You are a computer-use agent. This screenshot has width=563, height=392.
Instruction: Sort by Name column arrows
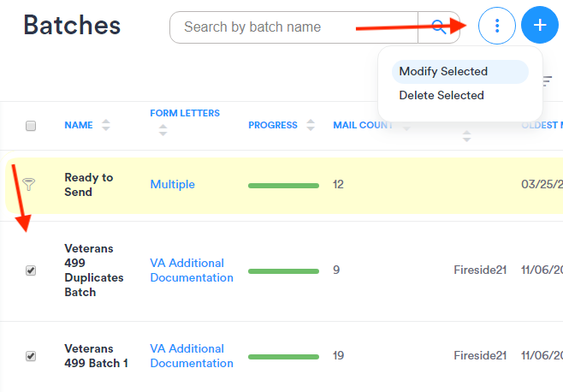pos(106,126)
